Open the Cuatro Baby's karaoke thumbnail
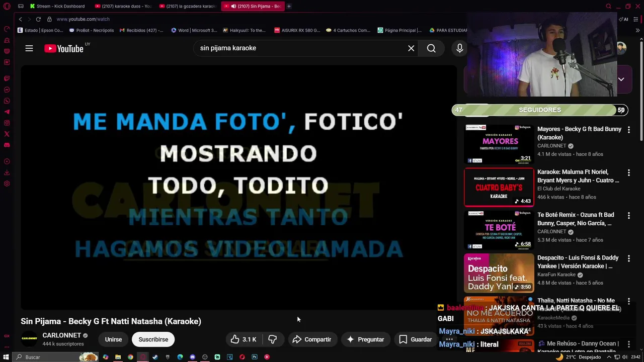Screen dimensions: 644x362 499,187
